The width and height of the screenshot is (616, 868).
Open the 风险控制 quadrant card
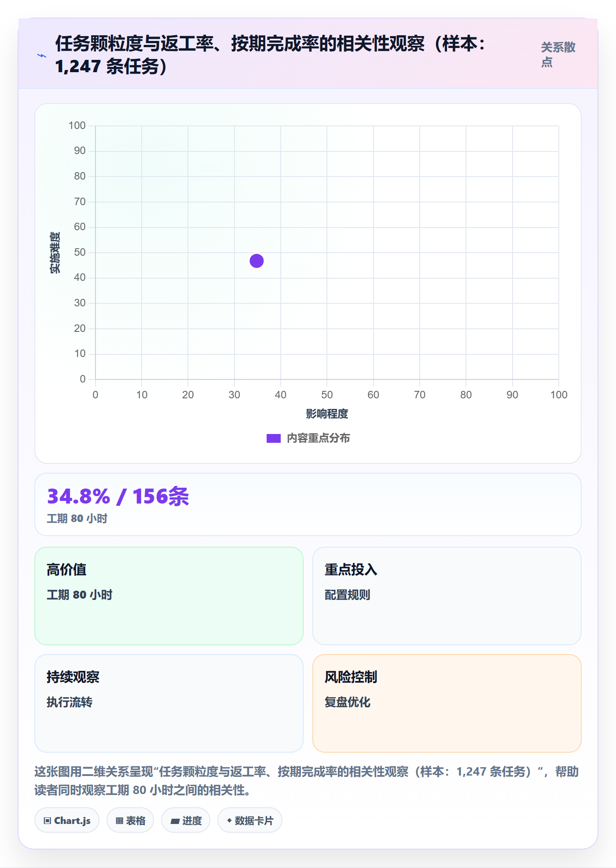point(447,703)
